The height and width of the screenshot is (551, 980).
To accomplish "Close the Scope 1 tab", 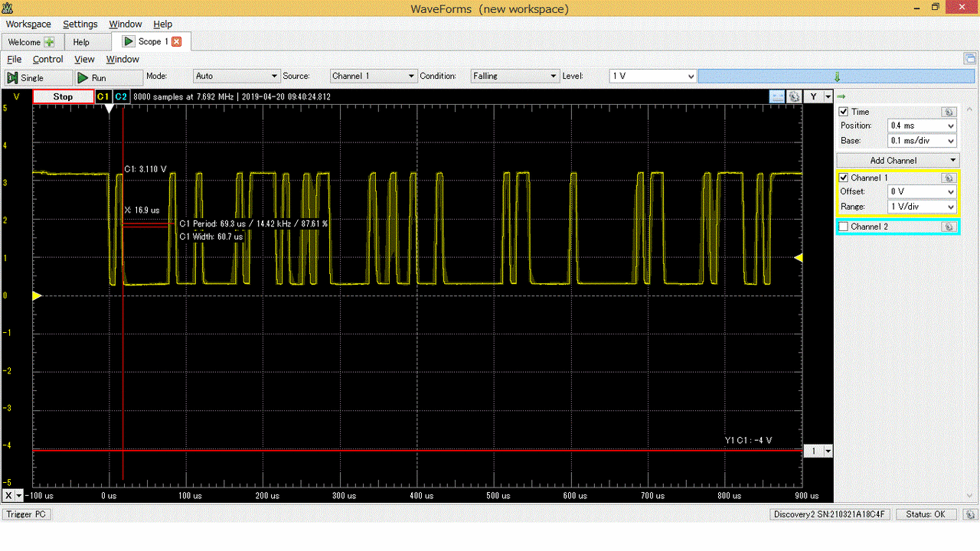I will 177,41.
